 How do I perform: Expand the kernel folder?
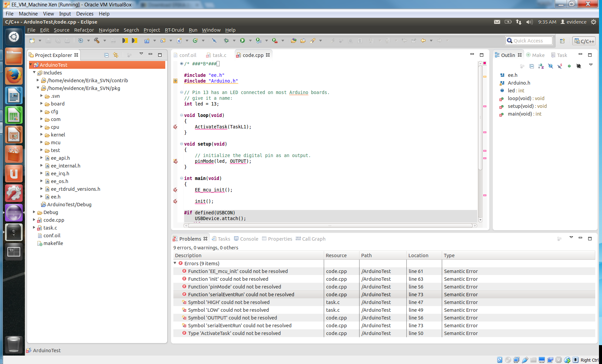click(42, 134)
